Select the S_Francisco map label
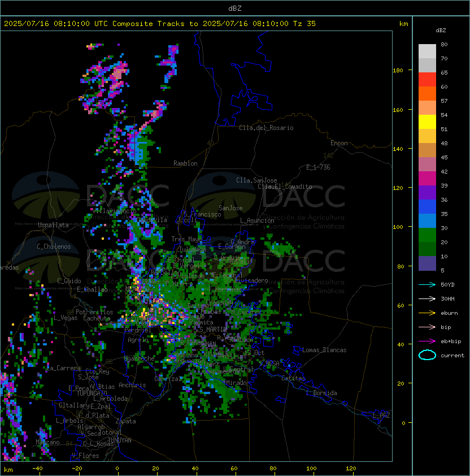Viewport: 470px width, 476px height. point(202,214)
